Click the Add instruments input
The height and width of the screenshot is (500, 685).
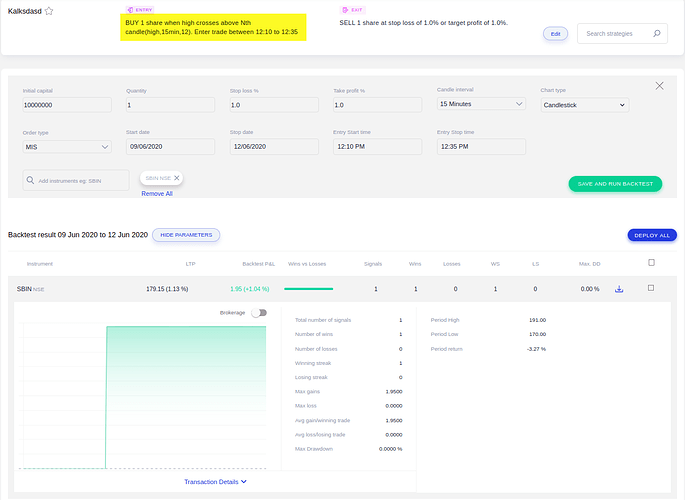76,180
